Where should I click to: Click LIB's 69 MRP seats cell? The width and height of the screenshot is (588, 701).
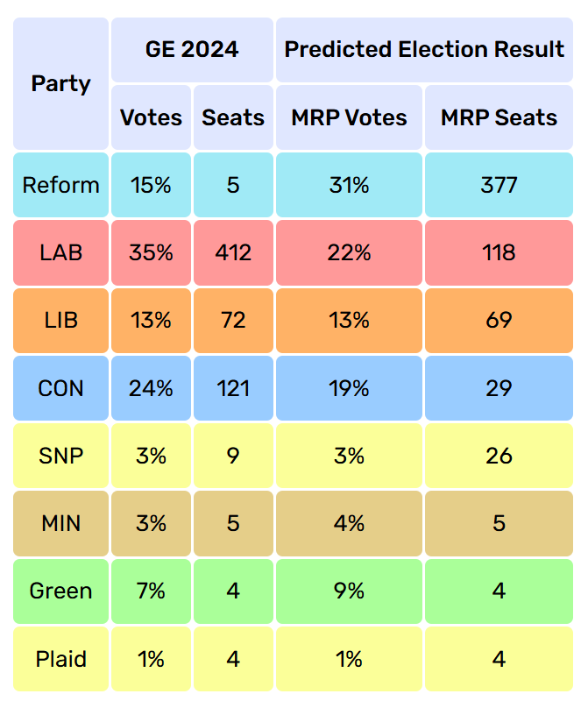499,320
